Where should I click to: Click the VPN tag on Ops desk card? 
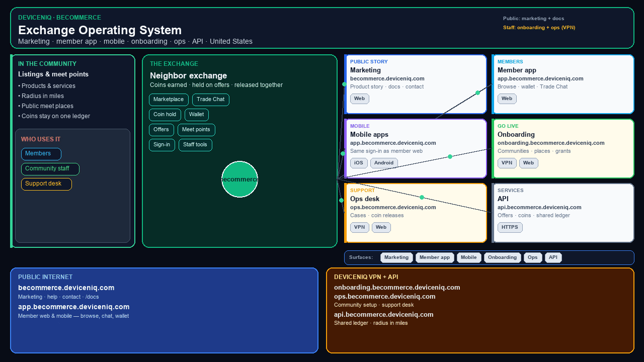360,227
